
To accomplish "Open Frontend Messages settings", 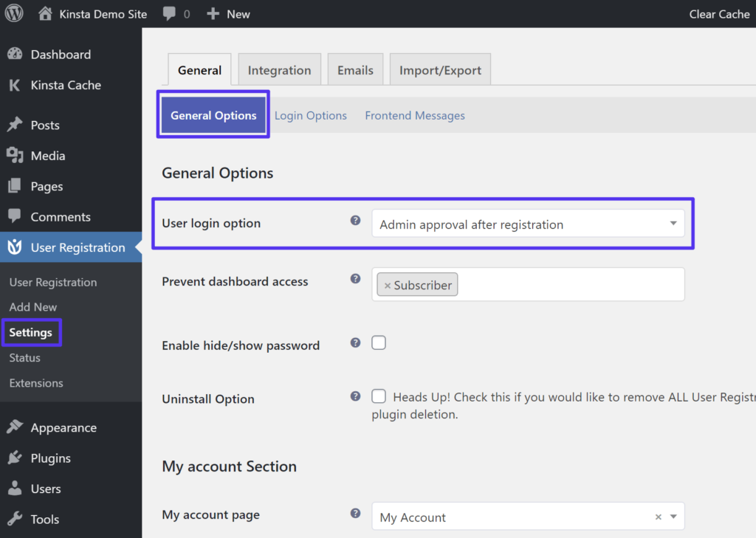I will [x=414, y=115].
